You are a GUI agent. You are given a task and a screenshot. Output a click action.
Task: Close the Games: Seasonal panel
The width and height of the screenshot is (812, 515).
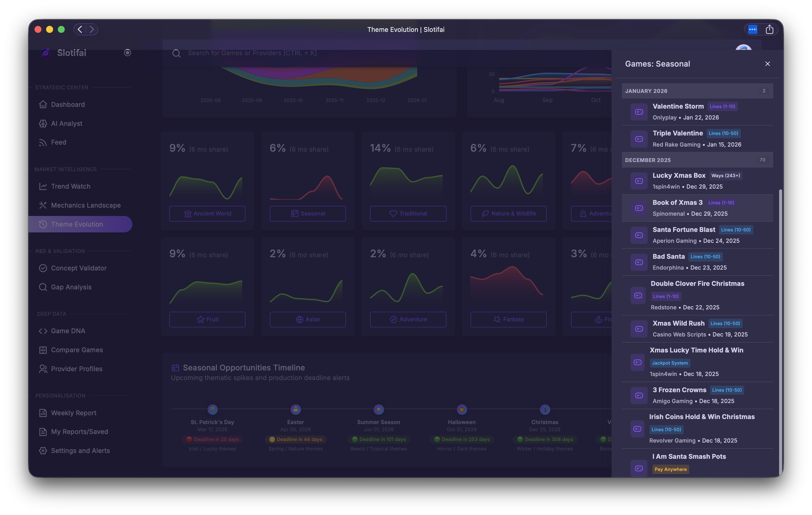click(767, 64)
